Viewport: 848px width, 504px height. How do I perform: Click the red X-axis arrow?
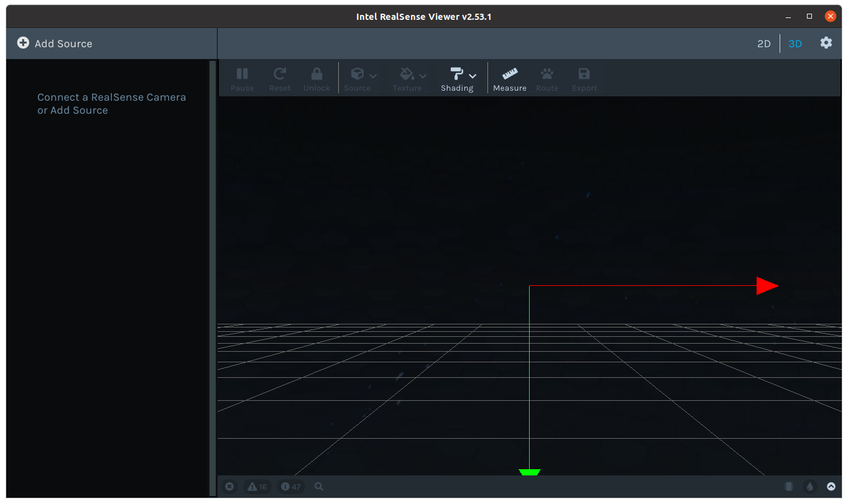click(767, 286)
